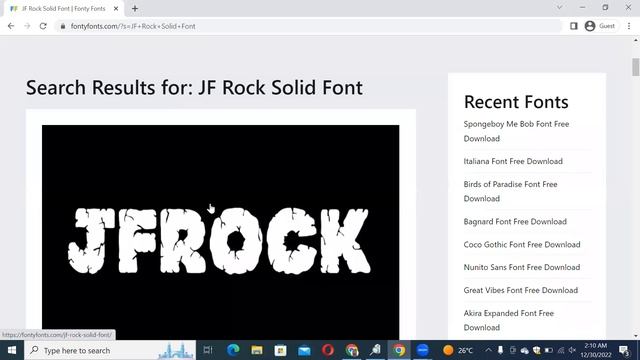Open the 26°C weather widget
Screen dimensions: 640x360
click(x=458, y=350)
